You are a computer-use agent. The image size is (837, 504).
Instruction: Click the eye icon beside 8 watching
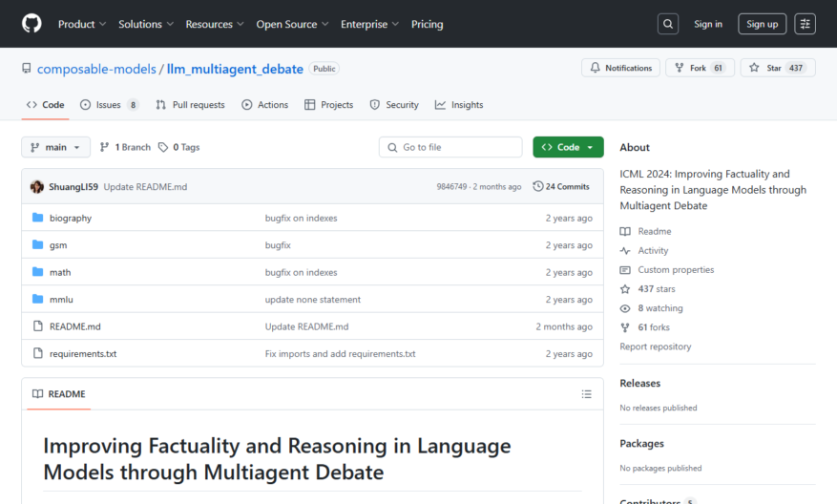[625, 308]
